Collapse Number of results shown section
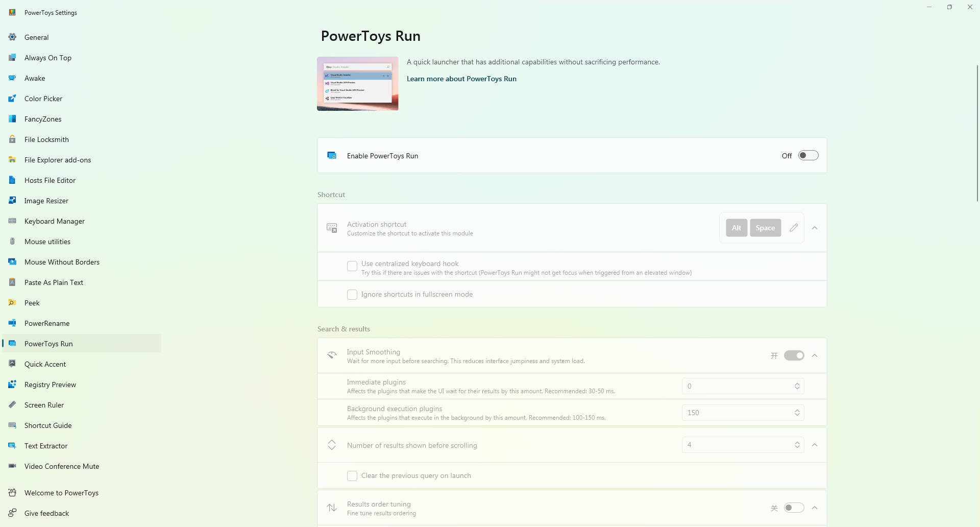 click(x=815, y=445)
